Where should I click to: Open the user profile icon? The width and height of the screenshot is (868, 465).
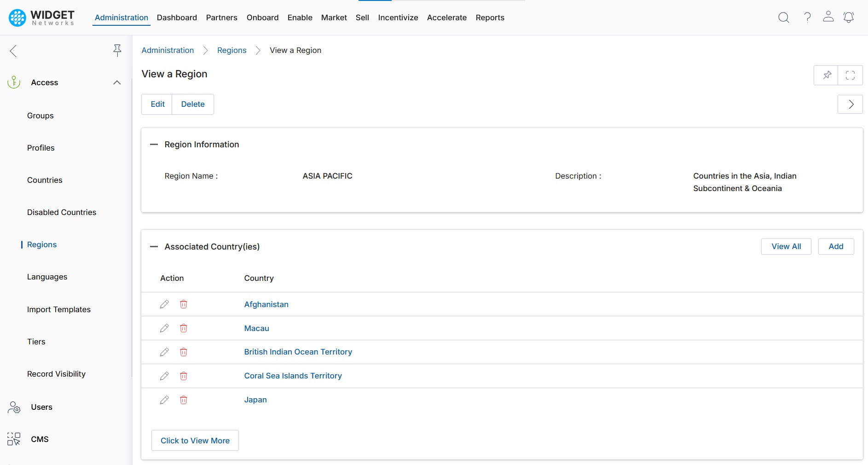pyautogui.click(x=828, y=17)
